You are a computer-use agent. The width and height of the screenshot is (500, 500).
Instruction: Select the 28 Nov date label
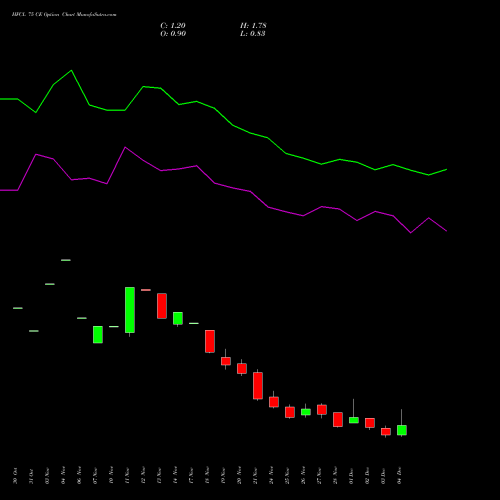[335, 476]
